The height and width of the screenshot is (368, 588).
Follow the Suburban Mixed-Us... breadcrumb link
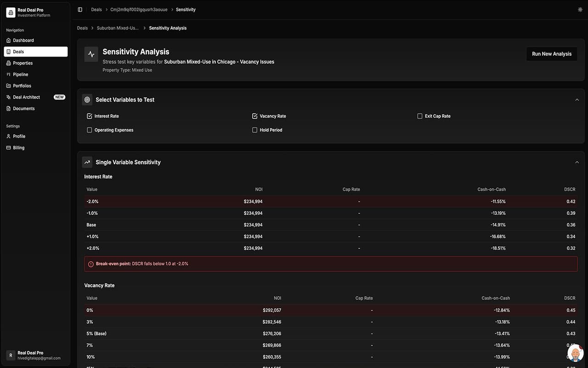pyautogui.click(x=118, y=28)
